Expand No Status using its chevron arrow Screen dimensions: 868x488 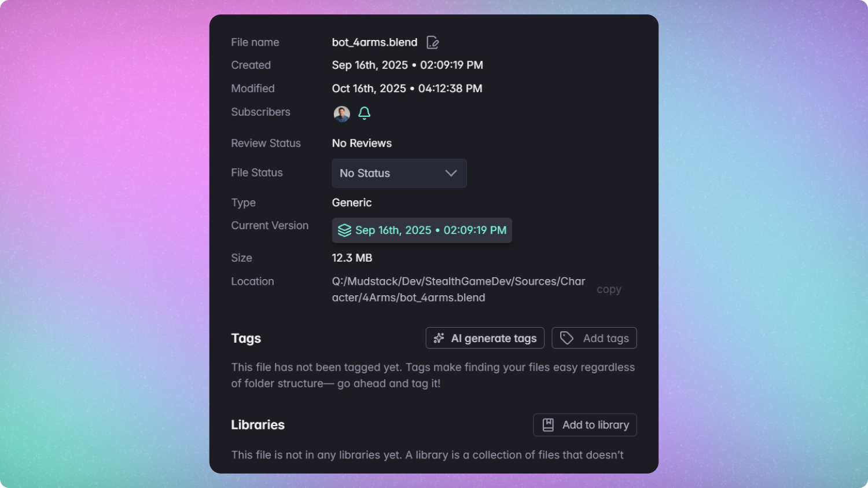pos(451,173)
